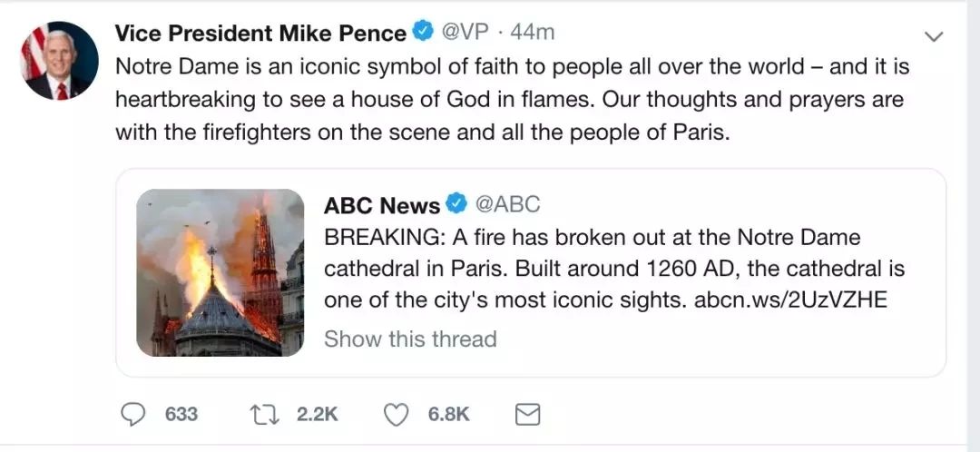Like the tweet with the heart icon
The width and height of the screenshot is (980, 452).
(x=397, y=414)
